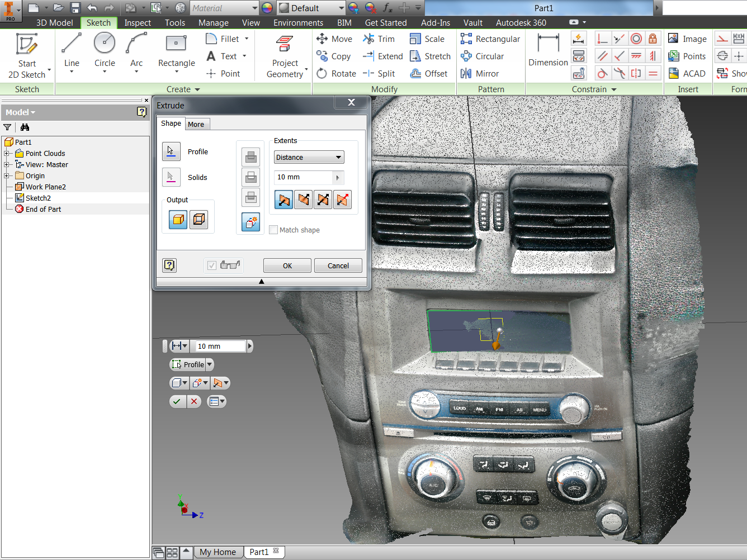
Task: Switch to the More tab
Action: click(196, 124)
